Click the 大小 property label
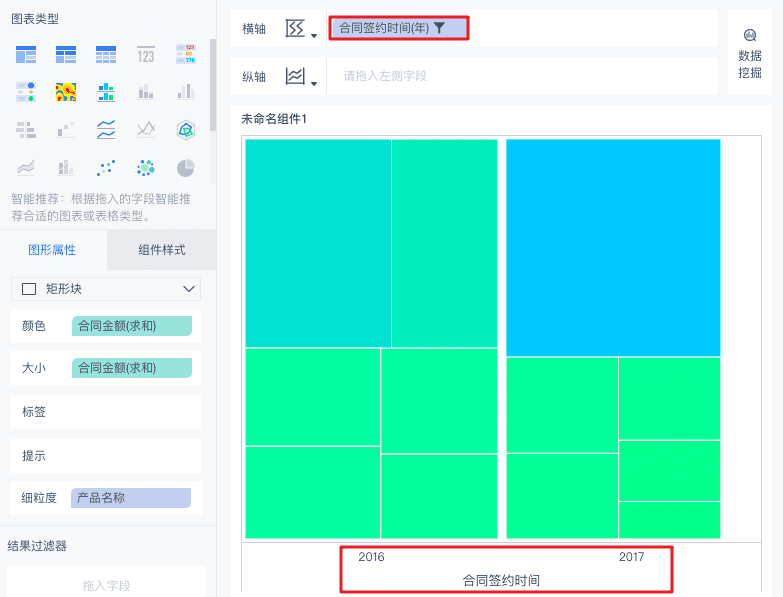The height and width of the screenshot is (597, 783). coord(33,368)
